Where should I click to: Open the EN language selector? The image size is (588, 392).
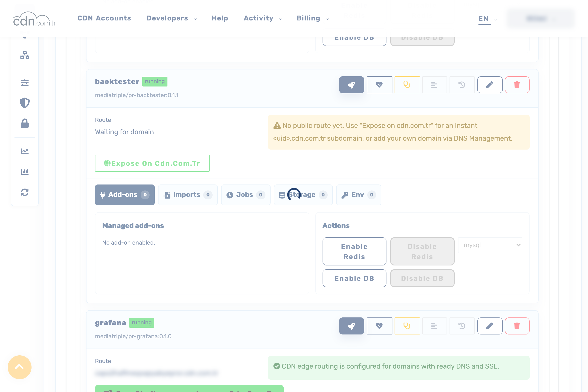[487, 19]
